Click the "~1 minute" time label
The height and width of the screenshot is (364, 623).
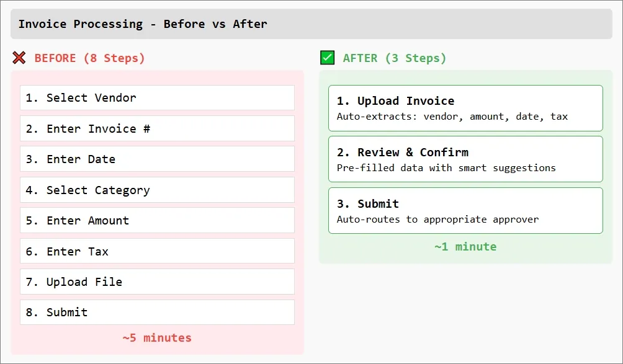pyautogui.click(x=465, y=247)
